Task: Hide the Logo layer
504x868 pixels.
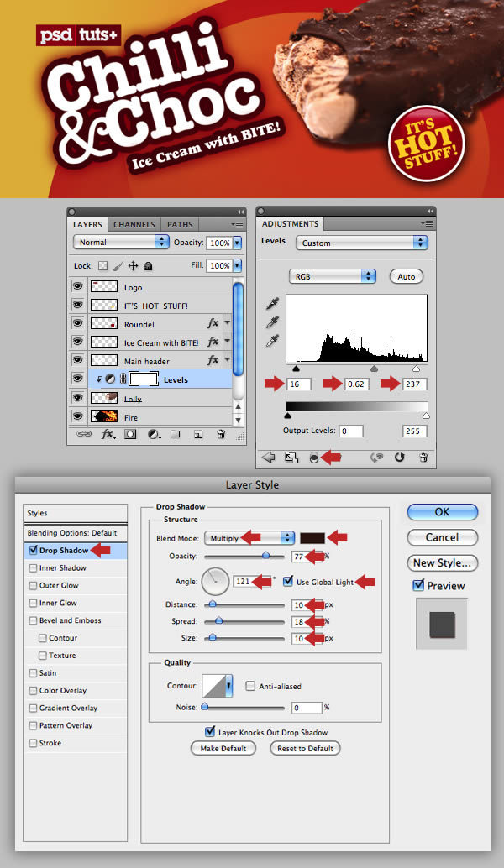Action: point(77,286)
